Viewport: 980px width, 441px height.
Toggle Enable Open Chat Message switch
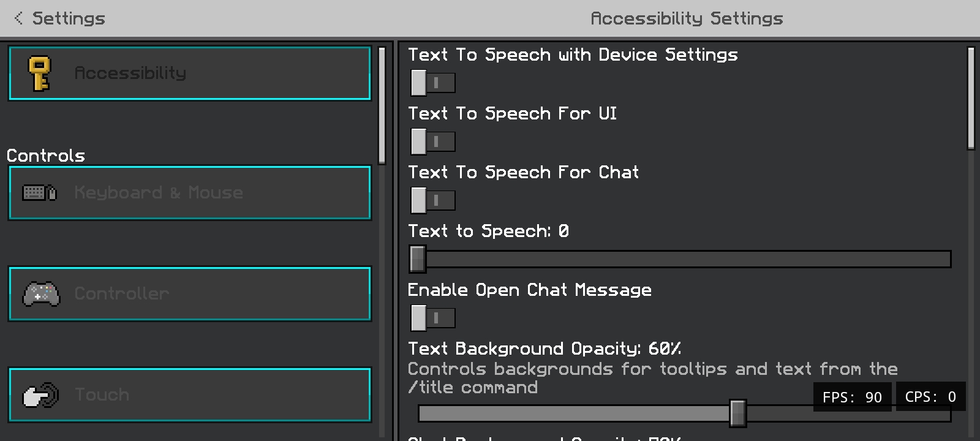[433, 318]
